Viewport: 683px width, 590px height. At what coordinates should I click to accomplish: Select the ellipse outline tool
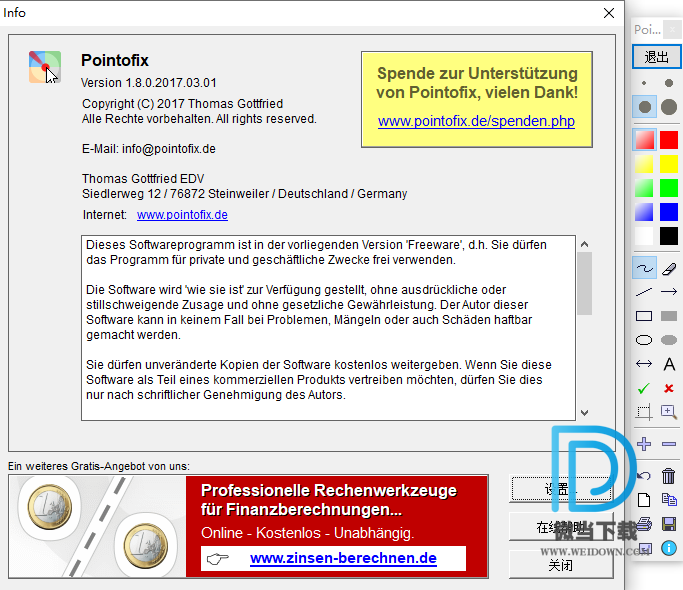point(644,340)
